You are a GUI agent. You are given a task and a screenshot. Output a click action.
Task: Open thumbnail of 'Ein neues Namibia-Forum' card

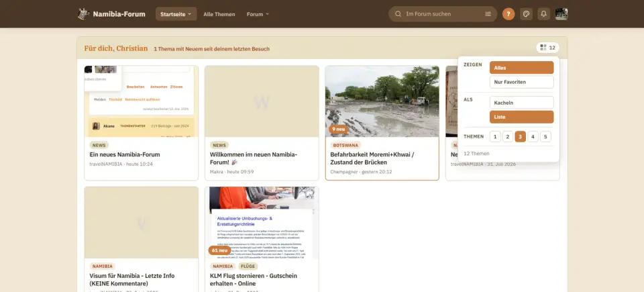(142, 101)
